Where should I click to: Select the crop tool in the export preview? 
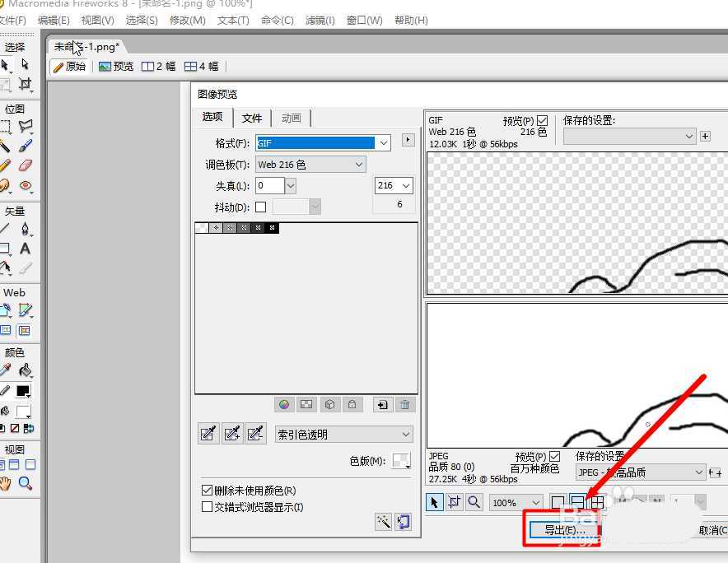(x=454, y=502)
